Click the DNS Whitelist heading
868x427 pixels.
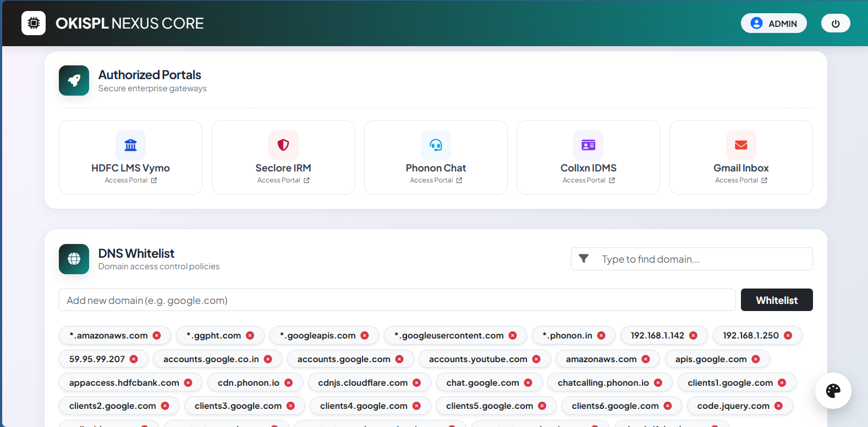click(136, 253)
